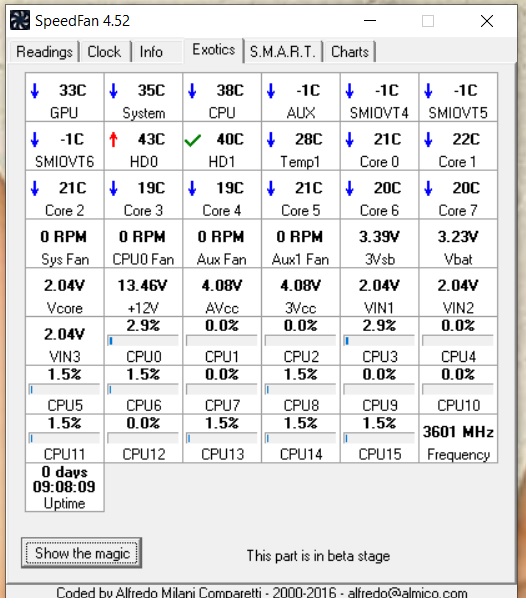Click the VIN3 2.04V cell

point(65,341)
